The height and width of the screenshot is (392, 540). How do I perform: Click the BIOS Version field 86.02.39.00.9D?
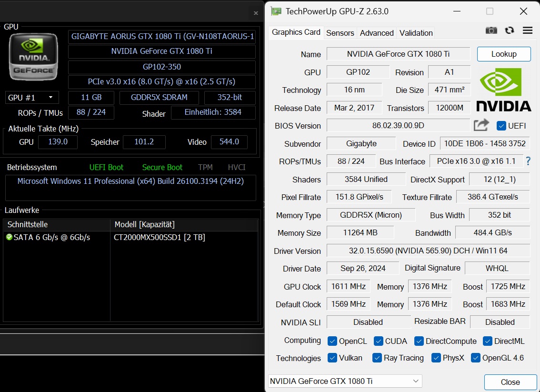[x=398, y=125]
